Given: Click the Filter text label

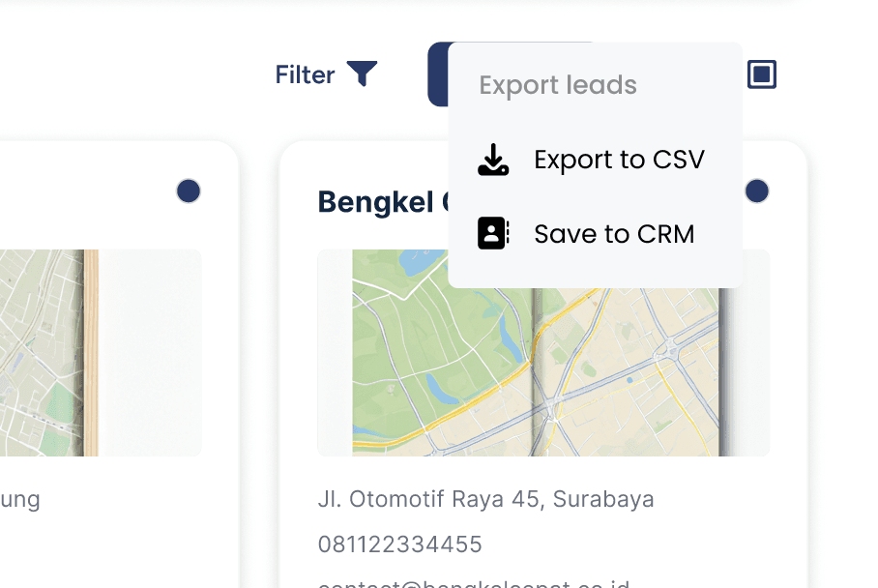Looking at the screenshot, I should [305, 74].
